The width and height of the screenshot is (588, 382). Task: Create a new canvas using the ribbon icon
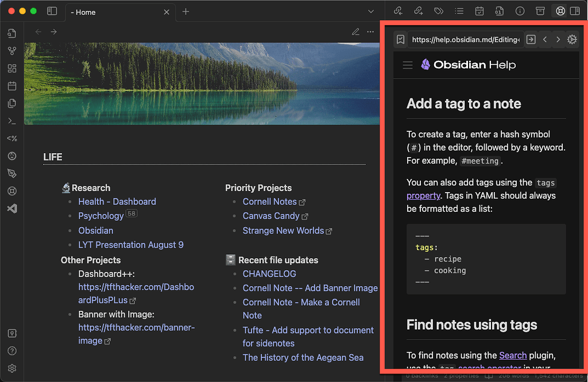pyautogui.click(x=12, y=68)
